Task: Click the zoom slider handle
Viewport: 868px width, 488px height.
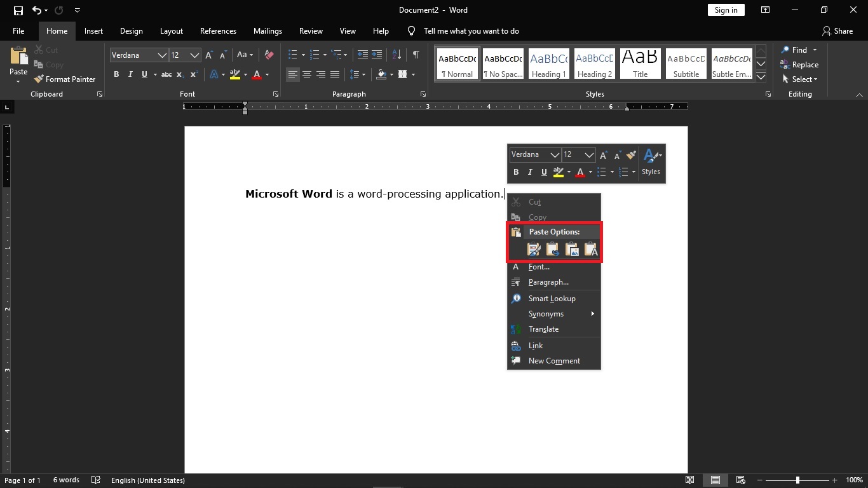Action: (x=797, y=480)
